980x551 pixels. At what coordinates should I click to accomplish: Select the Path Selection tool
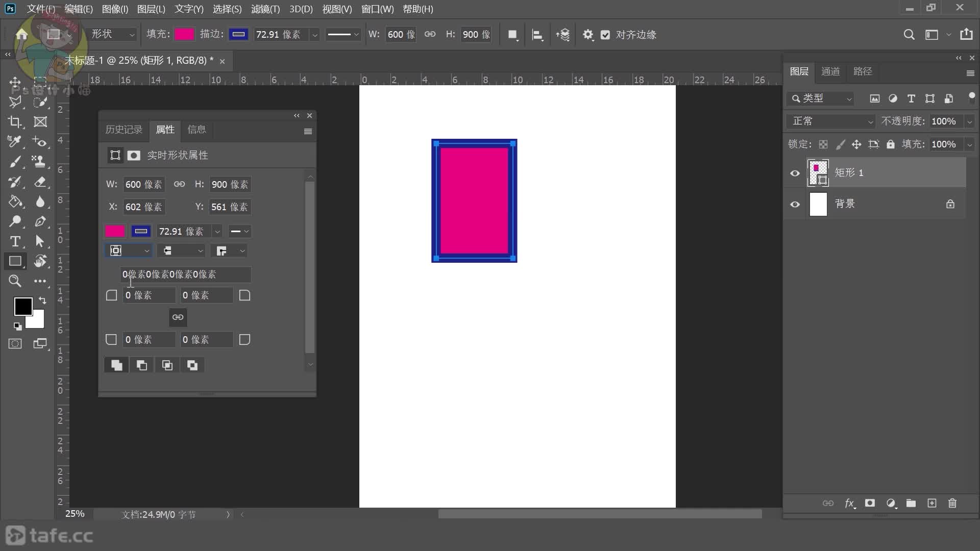(40, 241)
